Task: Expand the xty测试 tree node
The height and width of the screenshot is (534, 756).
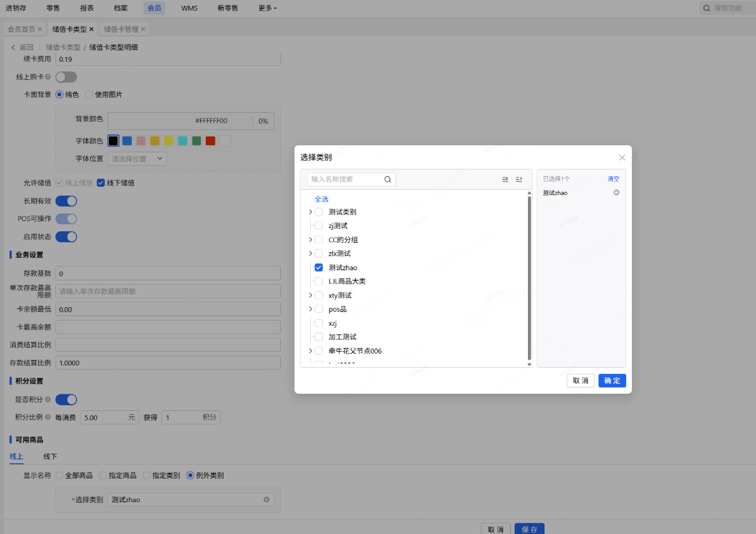Action: click(310, 295)
